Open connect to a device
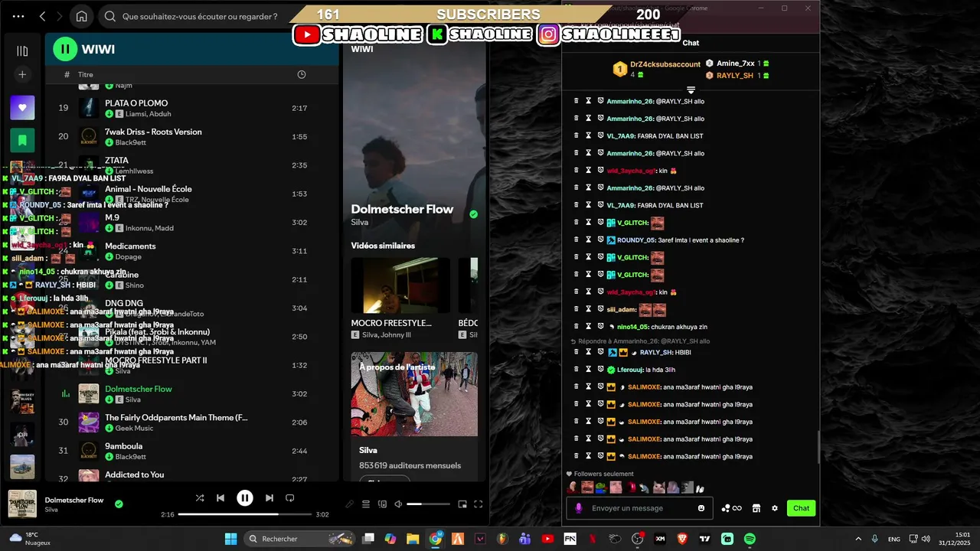The image size is (980, 551). pos(381,504)
